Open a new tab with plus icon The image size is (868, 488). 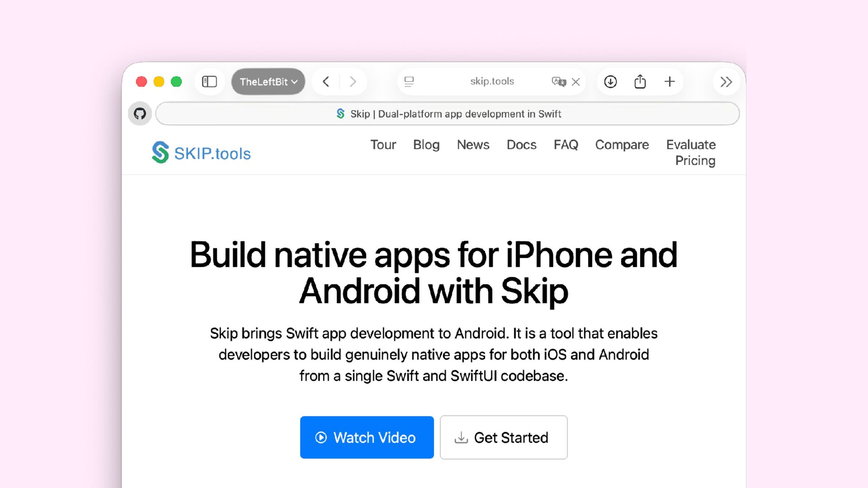[670, 82]
